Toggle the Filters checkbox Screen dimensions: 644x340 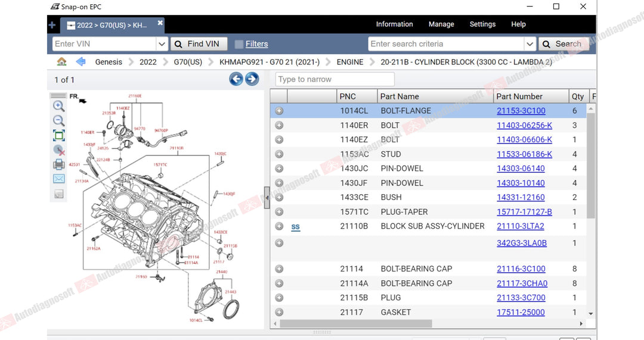click(x=239, y=44)
